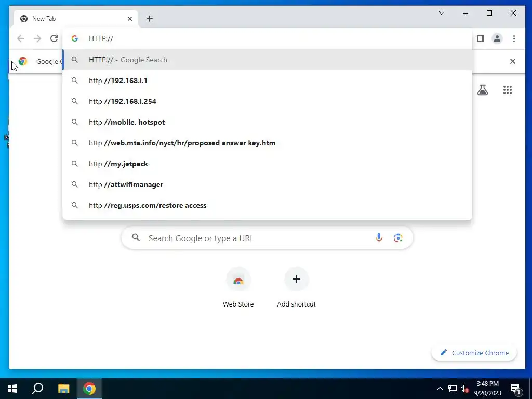The width and height of the screenshot is (532, 399).
Task: Choose the web.mta.info proposed answer key suggestion
Action: click(268, 143)
